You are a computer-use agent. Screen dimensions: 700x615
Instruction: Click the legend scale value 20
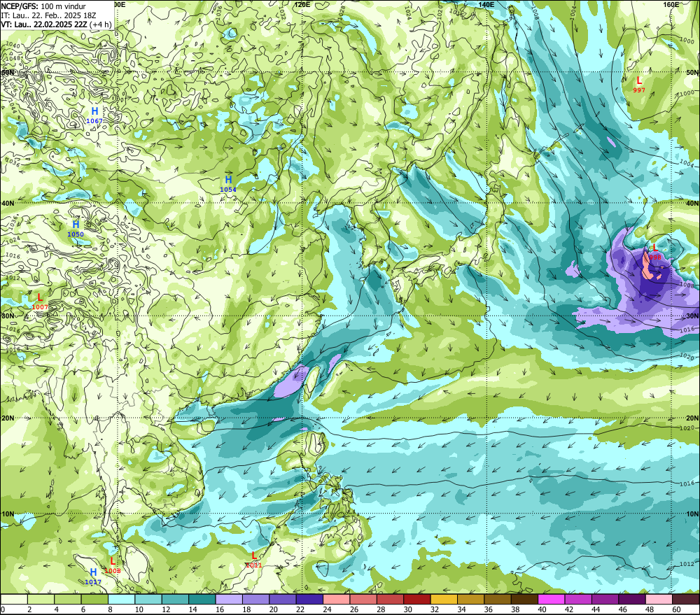pyautogui.click(x=273, y=609)
